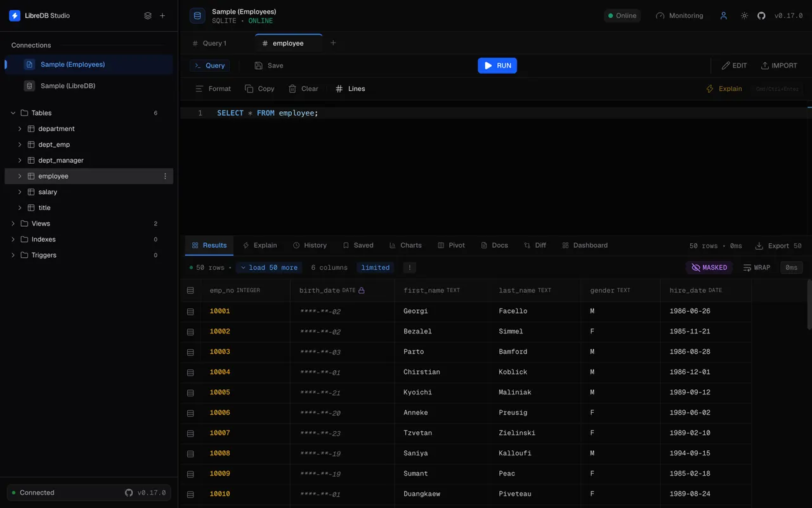Screen dimensions: 812x508
Task: Click the table header row-selector icon
Action: coord(190,291)
